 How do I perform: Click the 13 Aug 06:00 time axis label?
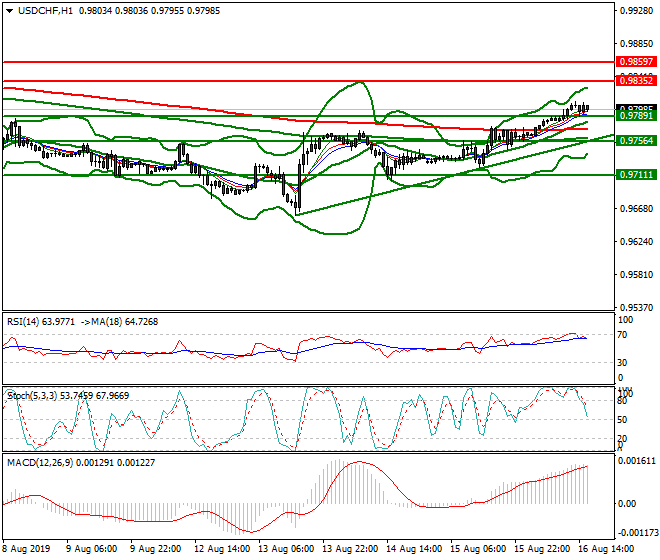pos(286,549)
